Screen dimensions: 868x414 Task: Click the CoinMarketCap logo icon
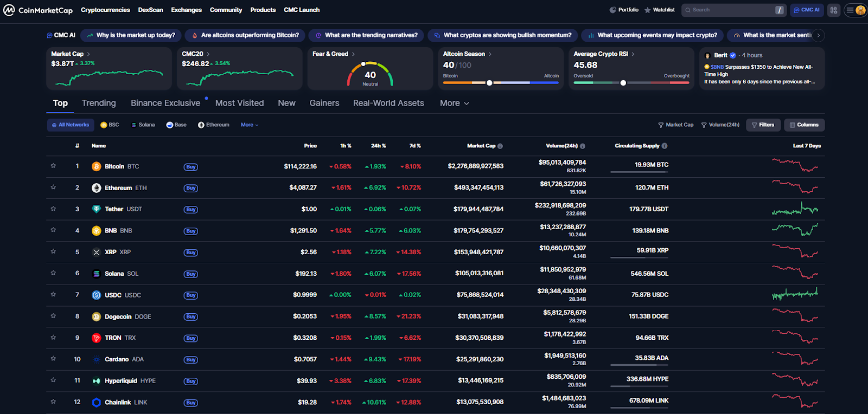(x=9, y=10)
